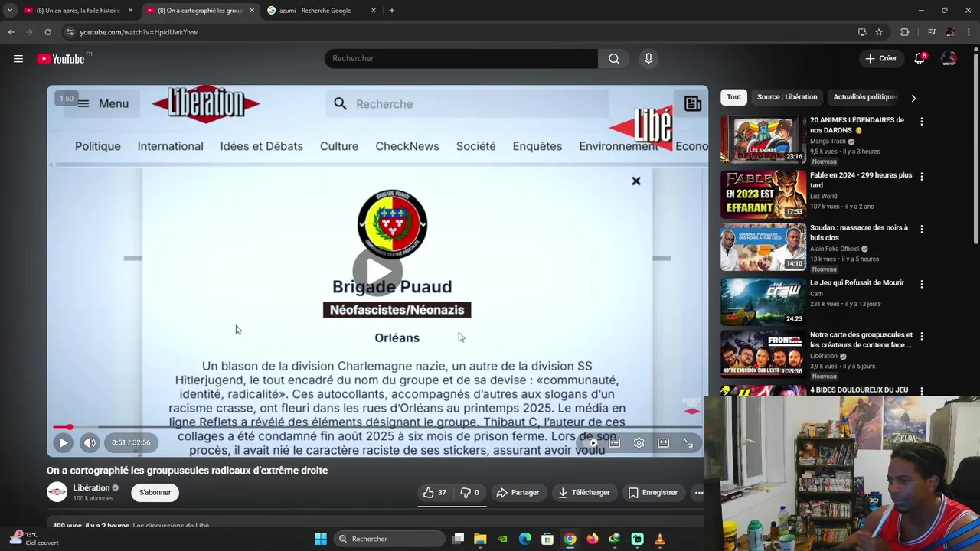The height and width of the screenshot is (551, 980).
Task: Open Firefox from taskbar
Action: 592,539
